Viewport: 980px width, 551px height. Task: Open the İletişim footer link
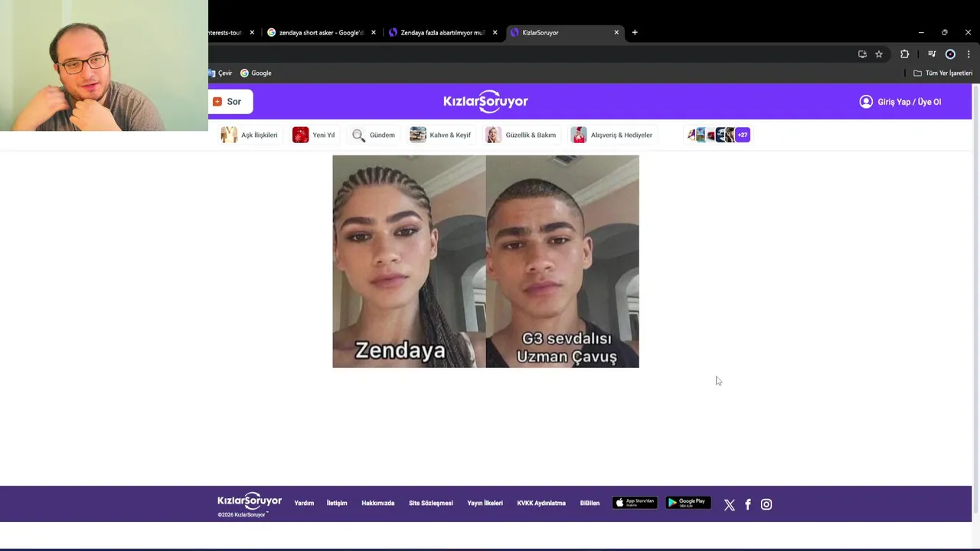click(337, 504)
